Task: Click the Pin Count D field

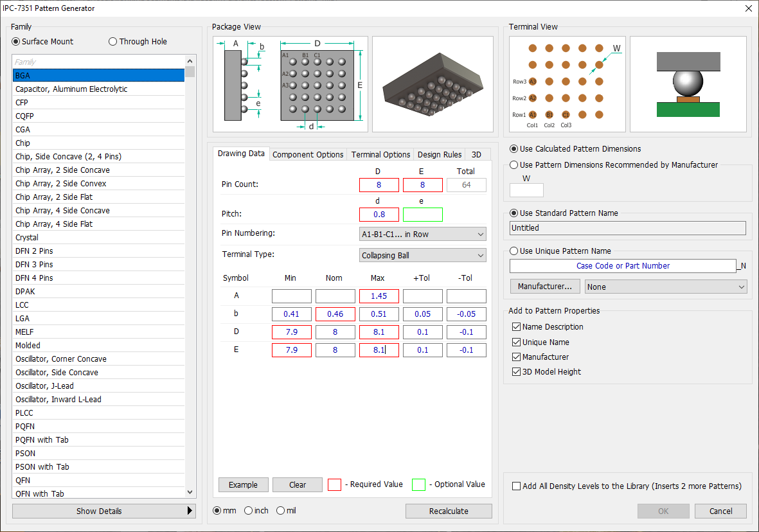Action: click(379, 185)
